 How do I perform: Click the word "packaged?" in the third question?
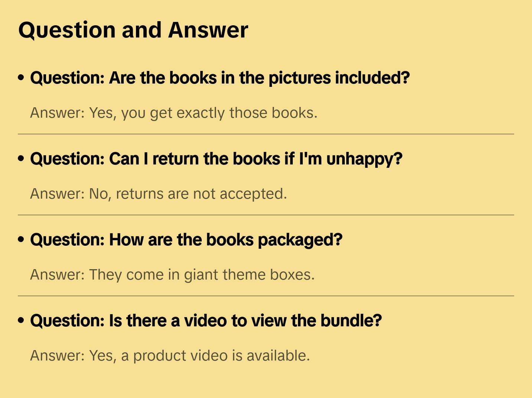300,240
